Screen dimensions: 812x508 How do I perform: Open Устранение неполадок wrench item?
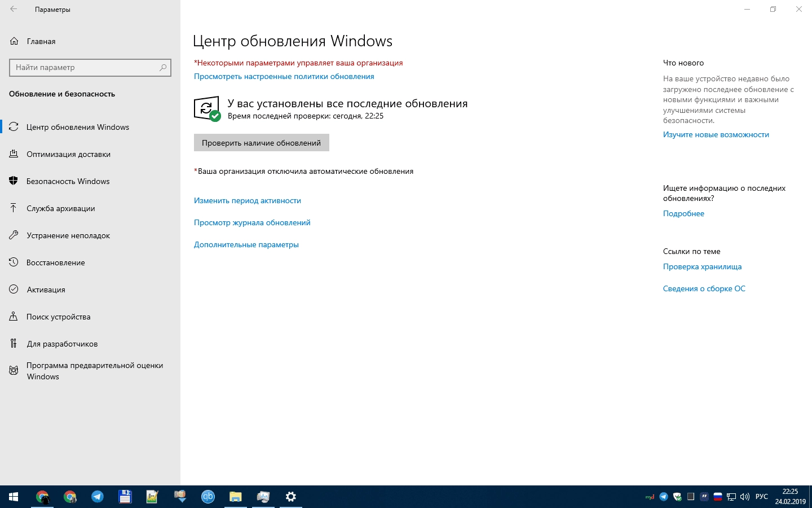90,235
